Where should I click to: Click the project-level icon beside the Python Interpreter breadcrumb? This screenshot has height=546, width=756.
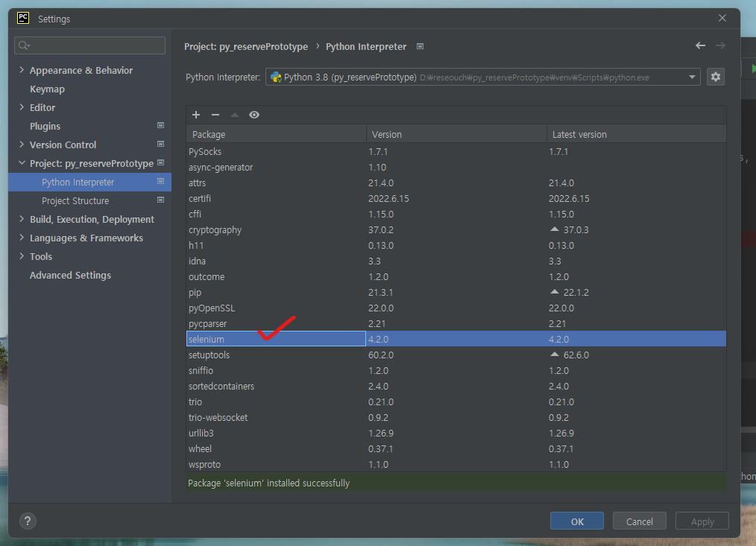(420, 46)
